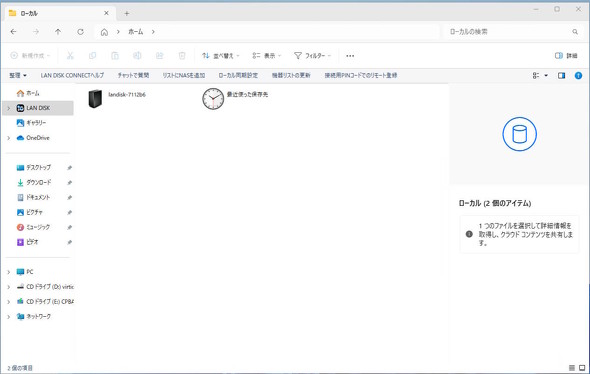
Task: Open ドキュメント quick access folder
Action: 38,197
